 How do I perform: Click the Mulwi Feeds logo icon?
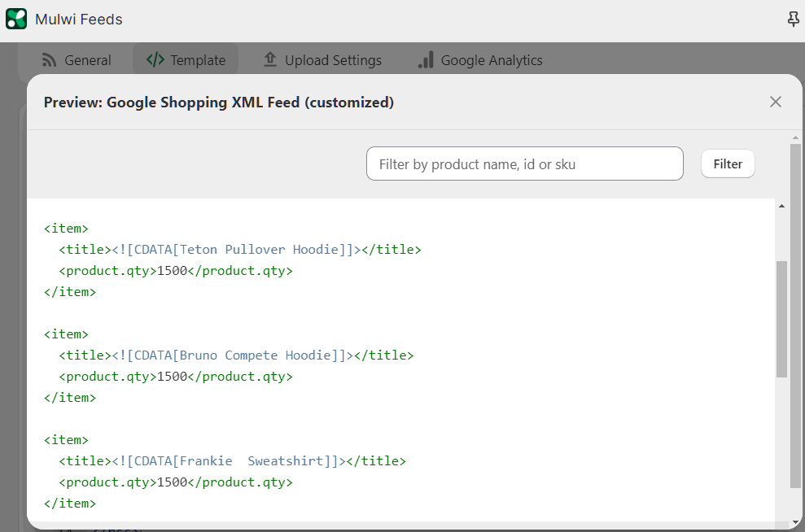16,19
